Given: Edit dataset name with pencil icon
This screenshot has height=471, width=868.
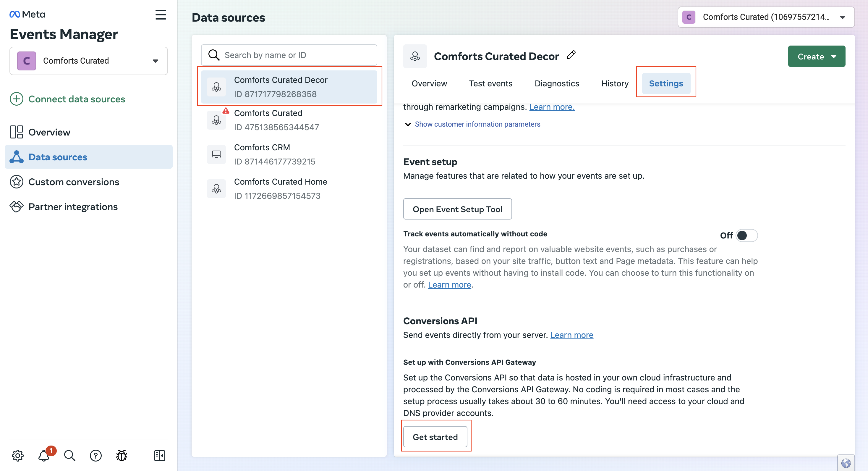Looking at the screenshot, I should click(x=571, y=55).
